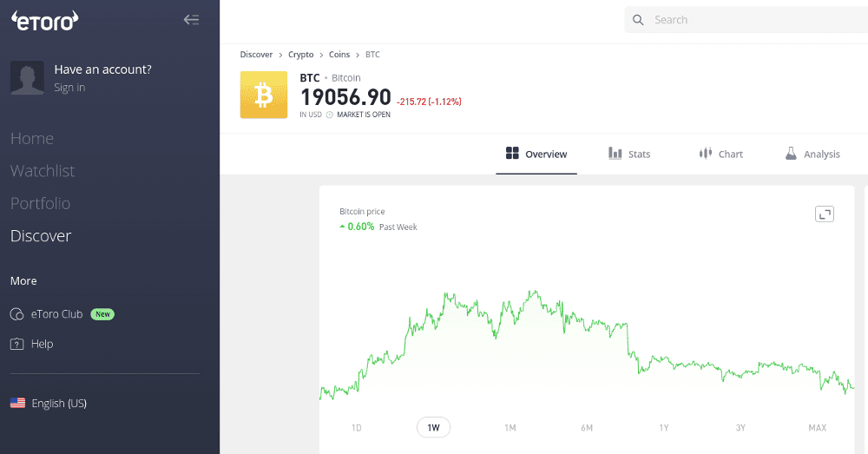Image resolution: width=868 pixels, height=454 pixels.
Task: Click the Stats bar chart icon
Action: [x=615, y=154]
